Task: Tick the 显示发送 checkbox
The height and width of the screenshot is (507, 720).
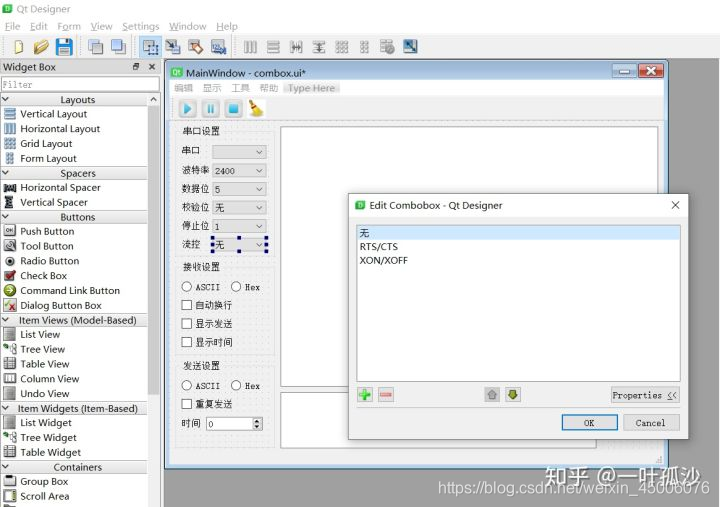Action: point(186,324)
